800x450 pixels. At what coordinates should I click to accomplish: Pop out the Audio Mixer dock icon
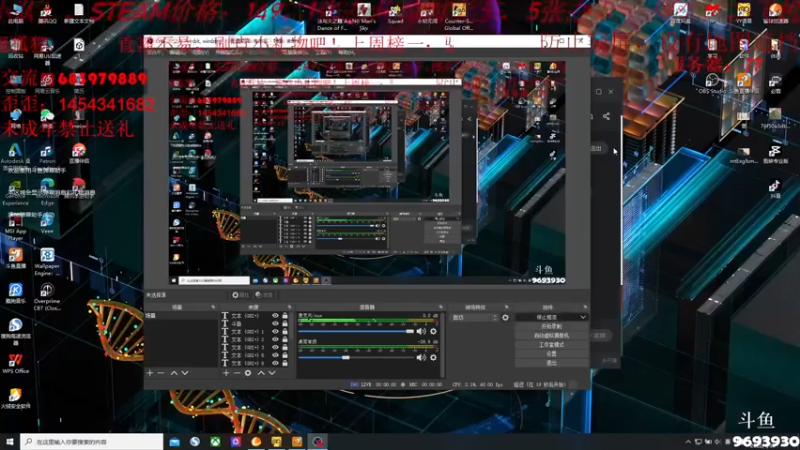coord(441,307)
